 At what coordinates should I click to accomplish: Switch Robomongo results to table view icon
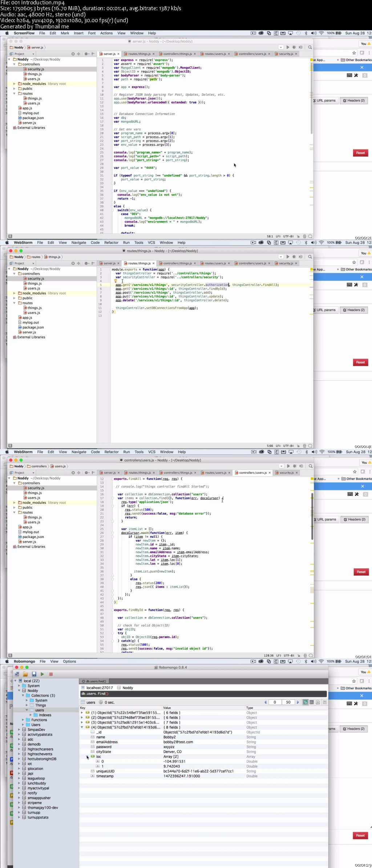tap(311, 702)
